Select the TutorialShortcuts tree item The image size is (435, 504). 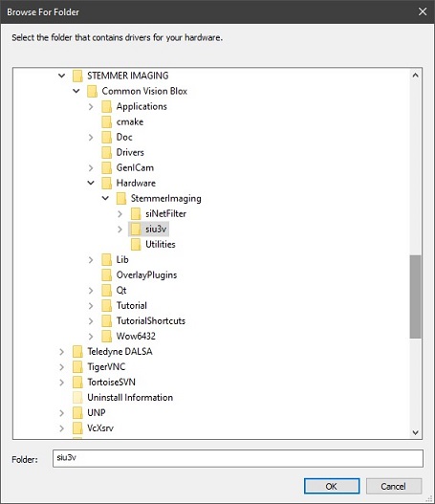coord(151,320)
